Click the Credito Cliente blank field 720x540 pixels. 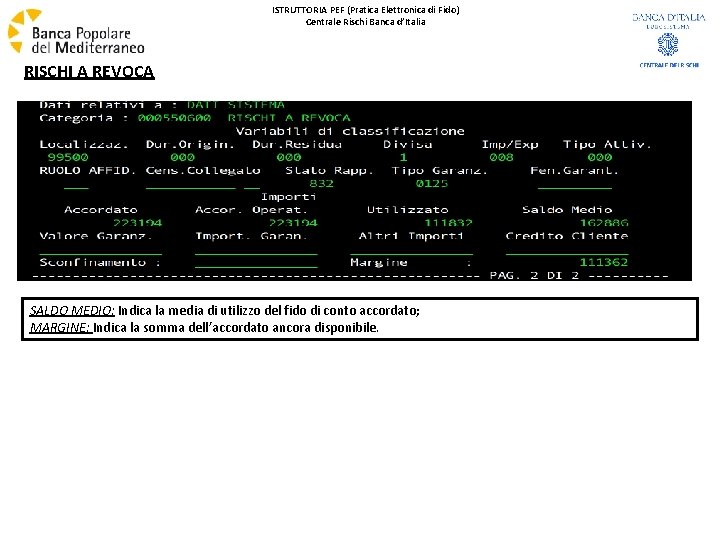click(x=567, y=252)
